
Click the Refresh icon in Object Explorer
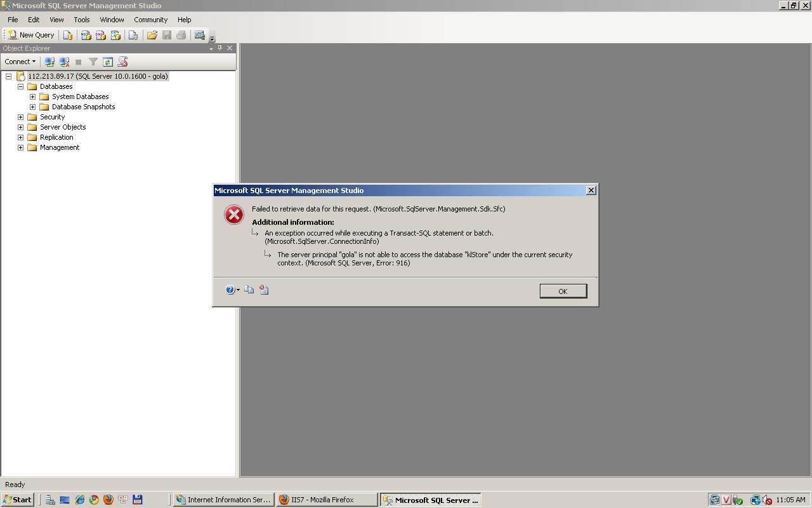108,62
